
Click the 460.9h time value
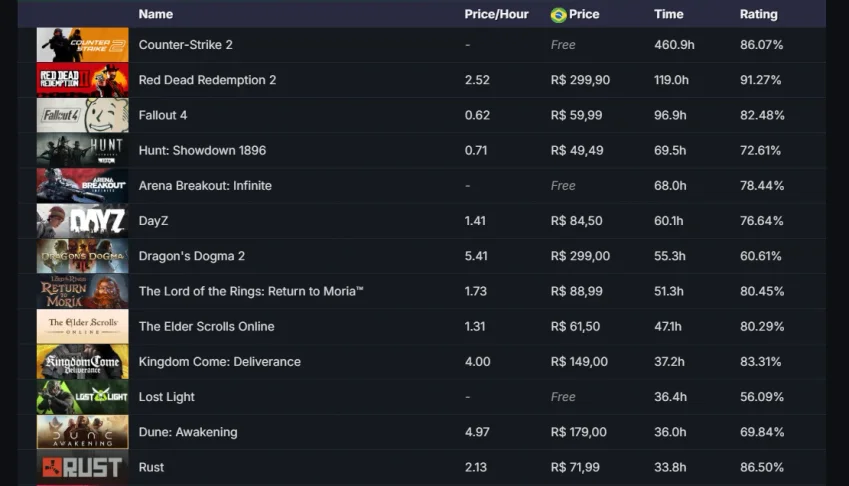coord(674,45)
